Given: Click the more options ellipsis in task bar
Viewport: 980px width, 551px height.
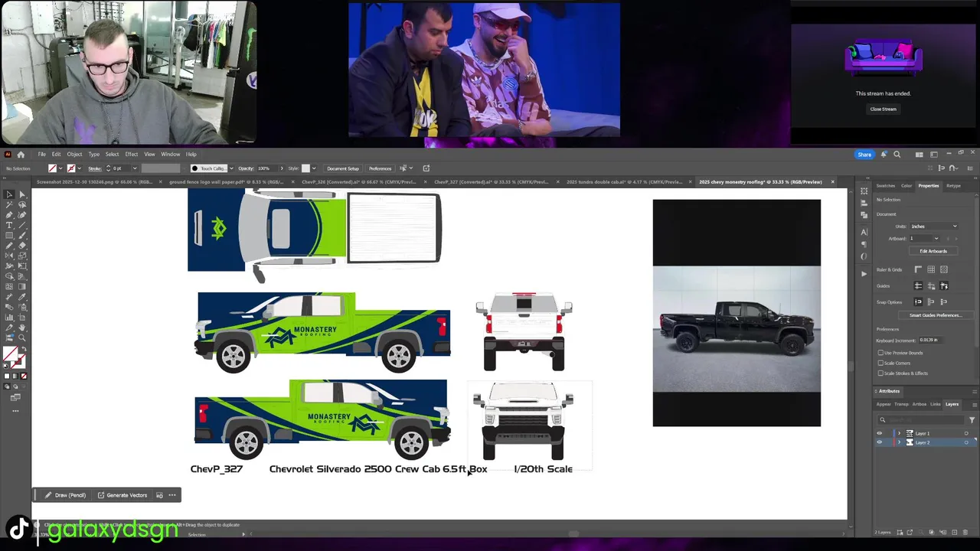Looking at the screenshot, I should (x=172, y=495).
